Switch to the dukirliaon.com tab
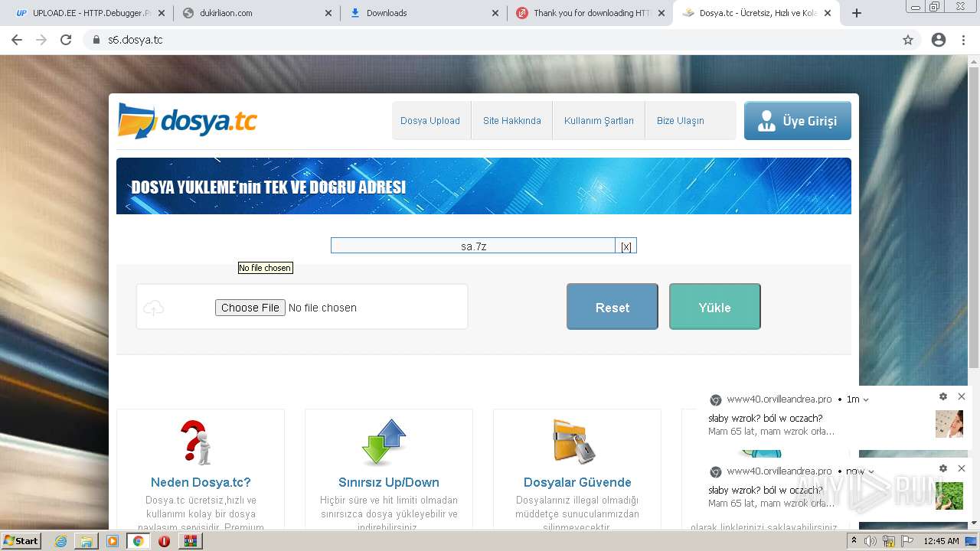Viewport: 980px width, 551px height. [x=256, y=13]
